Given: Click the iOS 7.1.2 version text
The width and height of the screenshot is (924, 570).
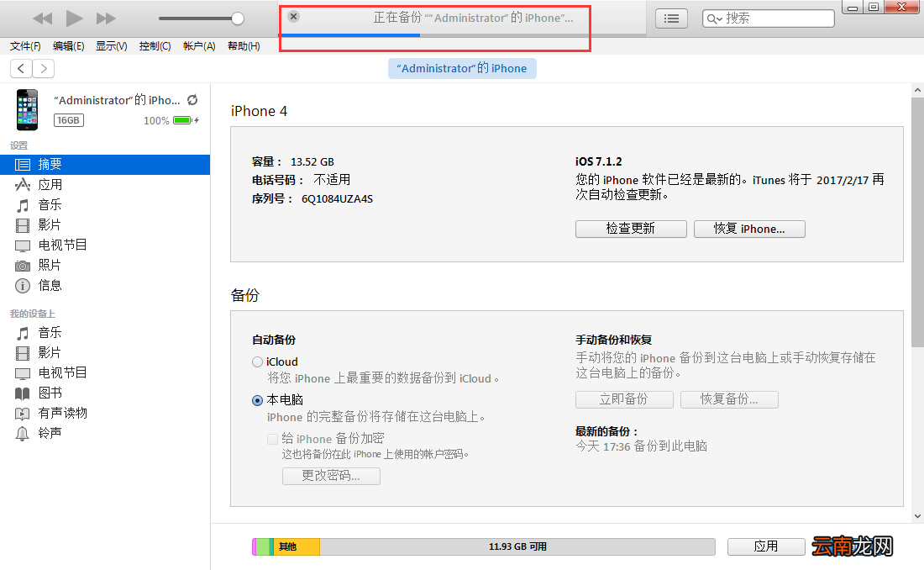Looking at the screenshot, I should pyautogui.click(x=599, y=161).
